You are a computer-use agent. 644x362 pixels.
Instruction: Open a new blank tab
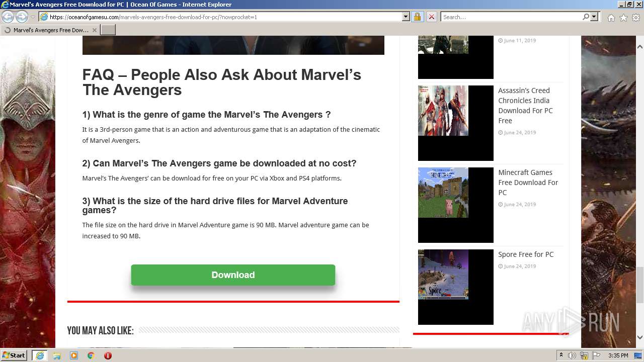point(108,30)
